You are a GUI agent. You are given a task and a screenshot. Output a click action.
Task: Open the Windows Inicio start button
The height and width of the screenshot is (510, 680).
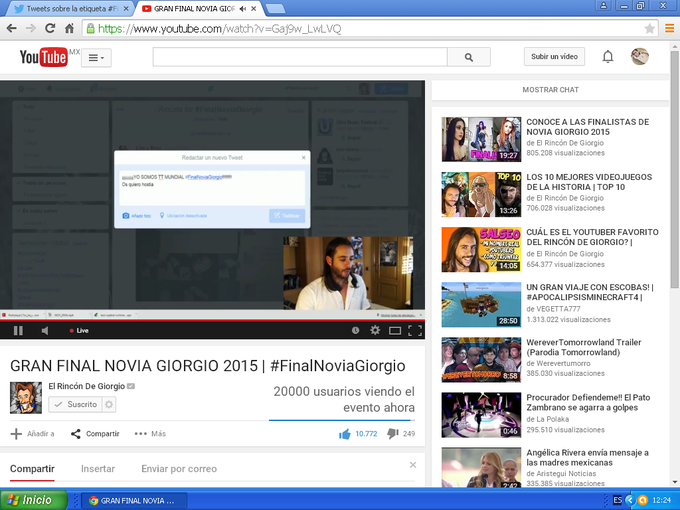tap(34, 500)
